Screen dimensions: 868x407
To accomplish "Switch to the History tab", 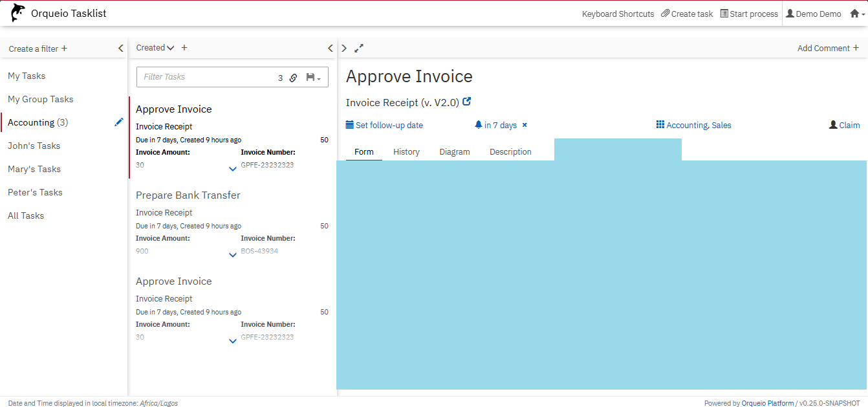I will (x=406, y=152).
